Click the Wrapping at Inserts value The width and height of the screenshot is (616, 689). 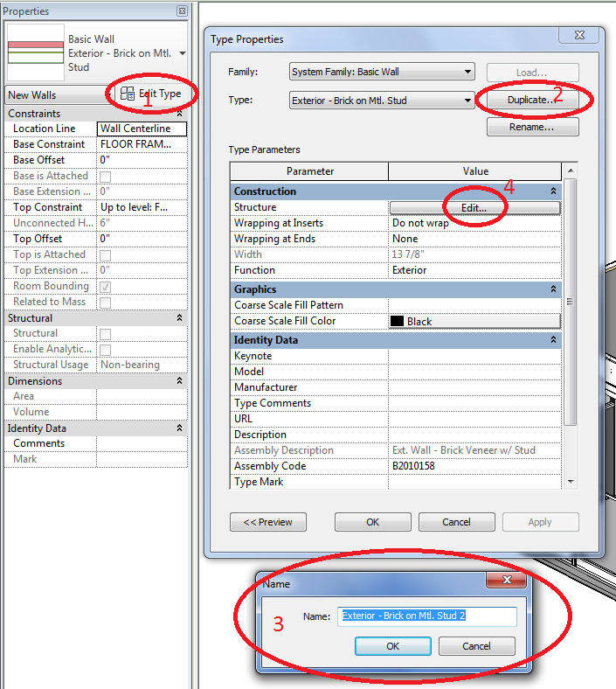(474, 223)
